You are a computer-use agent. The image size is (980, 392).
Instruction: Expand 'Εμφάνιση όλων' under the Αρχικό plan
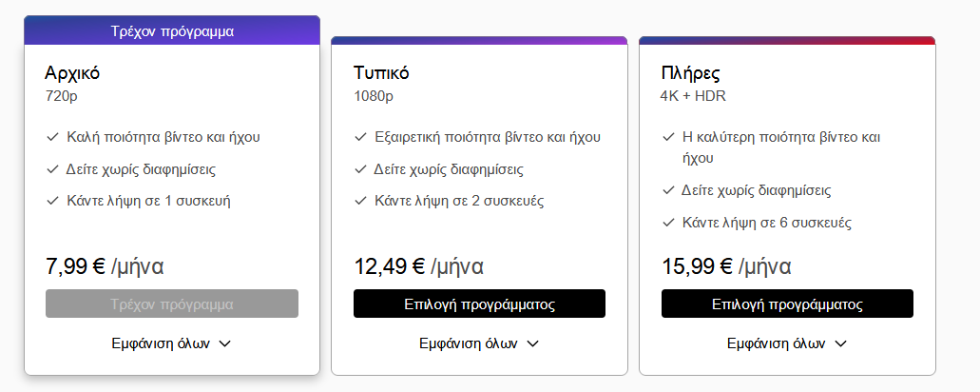[171, 343]
